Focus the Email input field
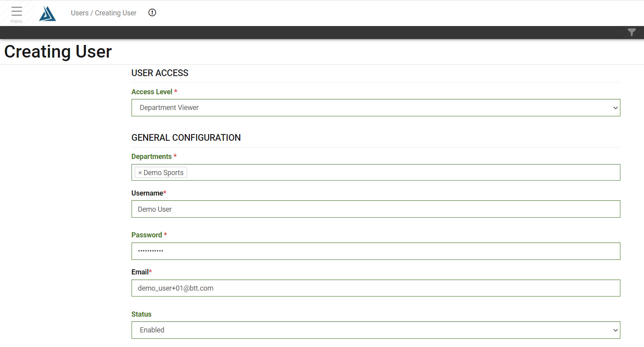 click(376, 288)
